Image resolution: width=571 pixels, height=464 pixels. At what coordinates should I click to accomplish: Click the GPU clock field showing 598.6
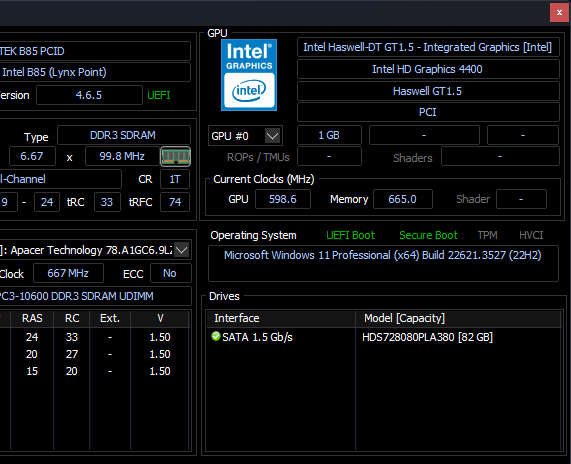(x=283, y=199)
